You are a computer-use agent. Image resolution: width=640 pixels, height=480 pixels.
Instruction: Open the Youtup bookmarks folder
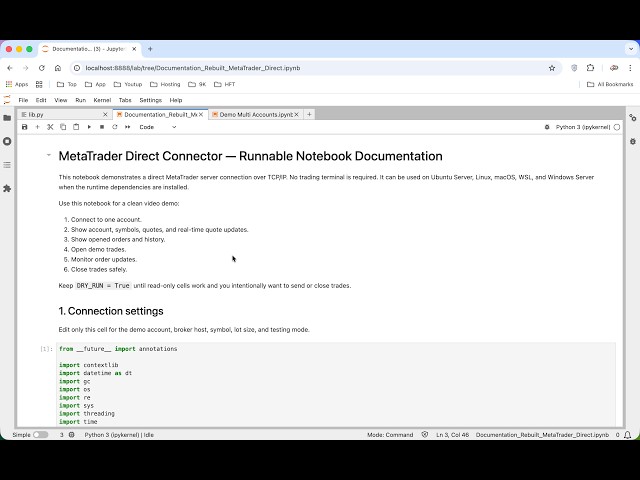coord(128,84)
